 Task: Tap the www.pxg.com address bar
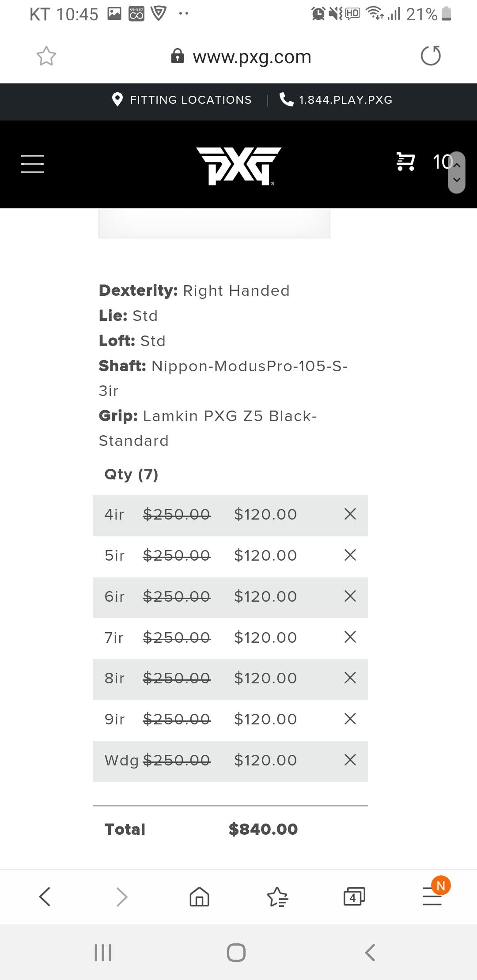[252, 57]
